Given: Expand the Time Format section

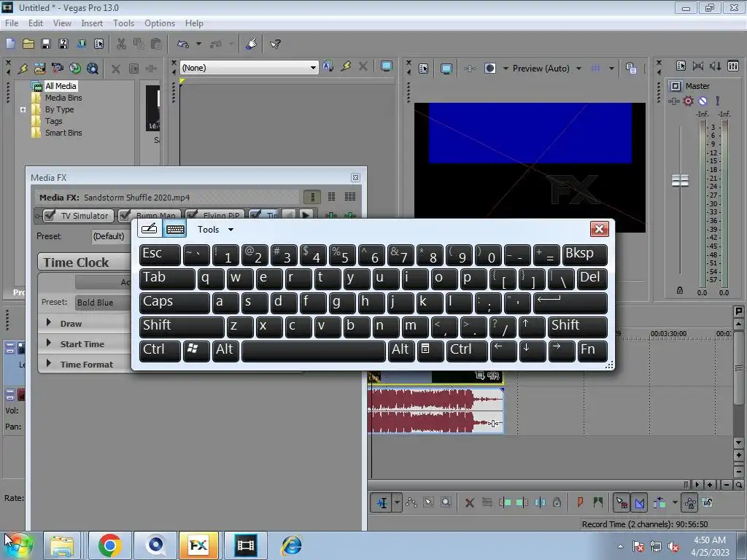Looking at the screenshot, I should coord(49,363).
